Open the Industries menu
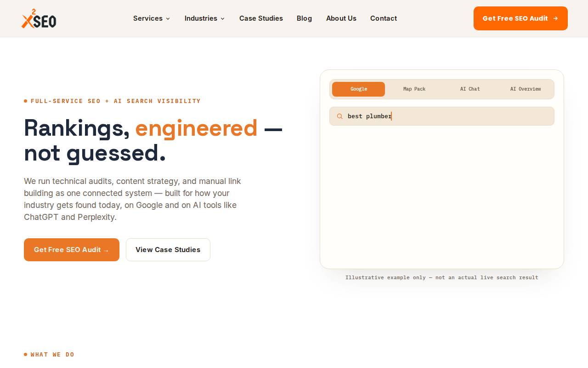Screen dimensions: 588x368 [205, 18]
